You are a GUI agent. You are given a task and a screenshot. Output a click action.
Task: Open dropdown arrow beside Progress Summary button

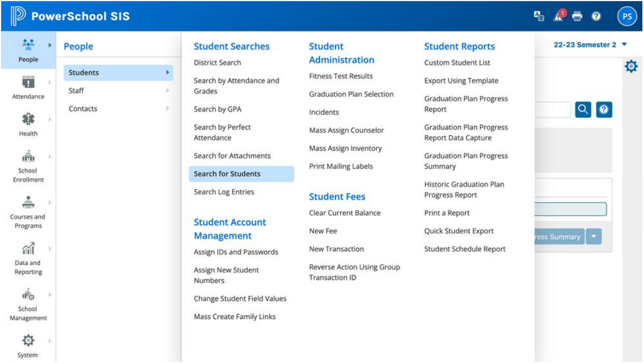point(594,237)
